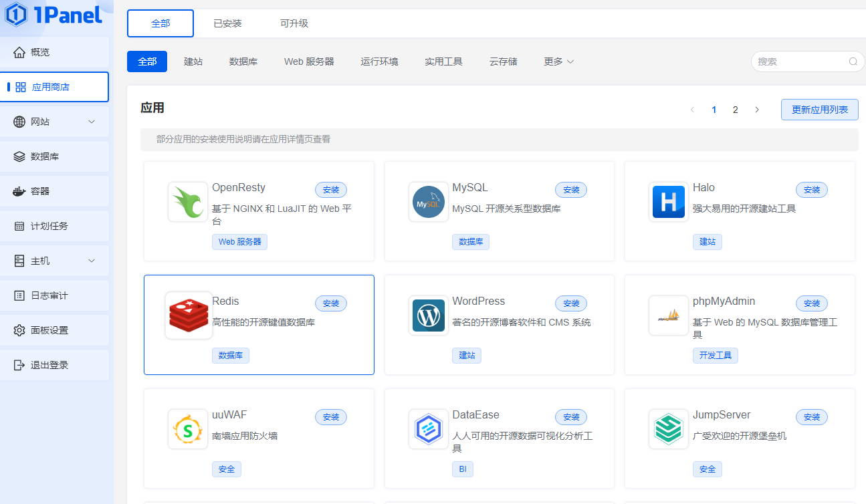
Task: Focus the 搜索 search input field
Action: coord(808,61)
